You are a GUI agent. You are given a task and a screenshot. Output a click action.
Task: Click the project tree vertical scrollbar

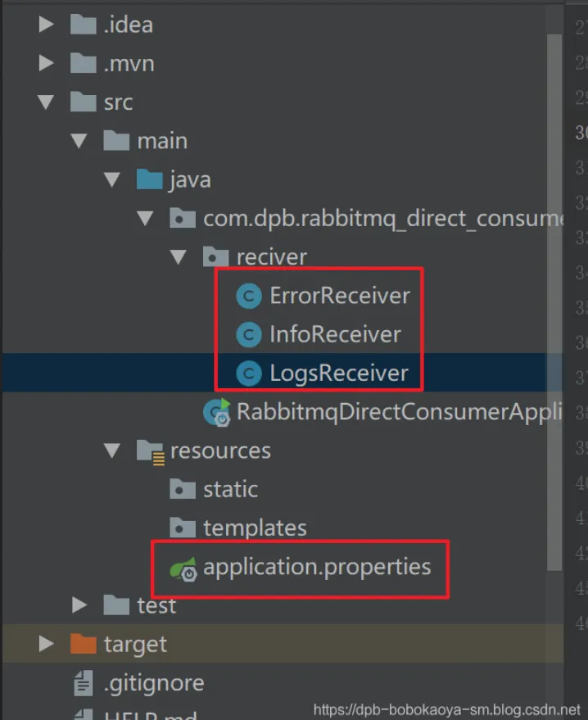pos(554,302)
